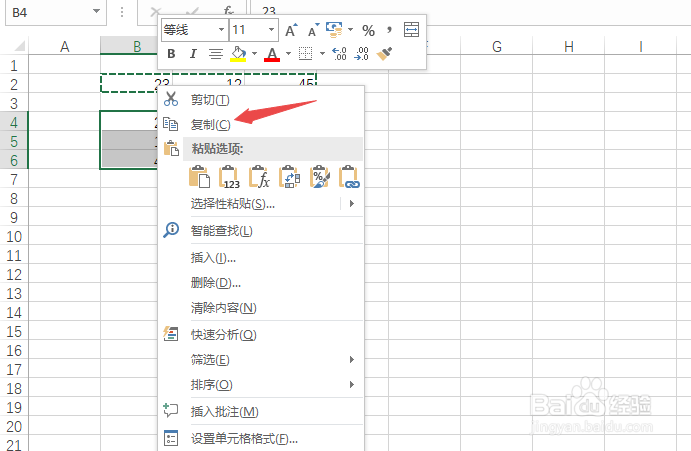The height and width of the screenshot is (451, 691).
Task: Select row 10 header
Action: click(x=14, y=237)
